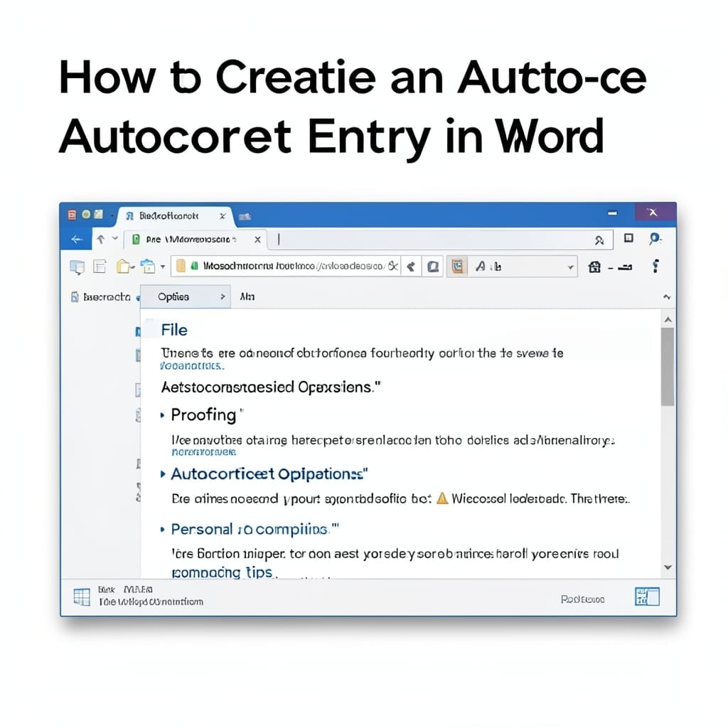Click the scrollbar down arrow
The width and height of the screenshot is (728, 728).
pos(668,567)
